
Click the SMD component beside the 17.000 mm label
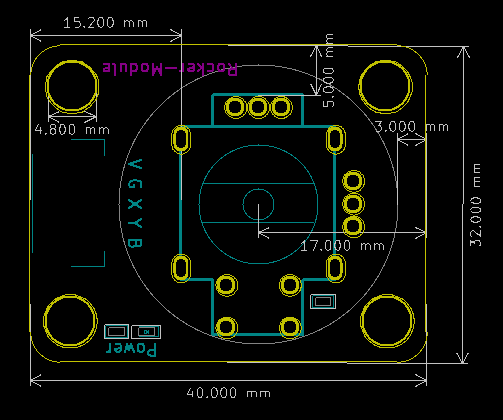tap(323, 302)
